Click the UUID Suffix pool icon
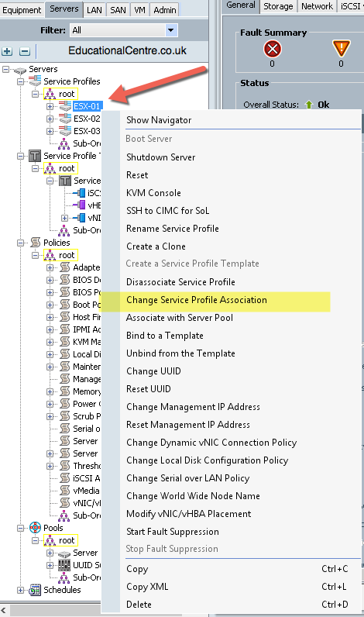The height and width of the screenshot is (617, 364). 64,565
